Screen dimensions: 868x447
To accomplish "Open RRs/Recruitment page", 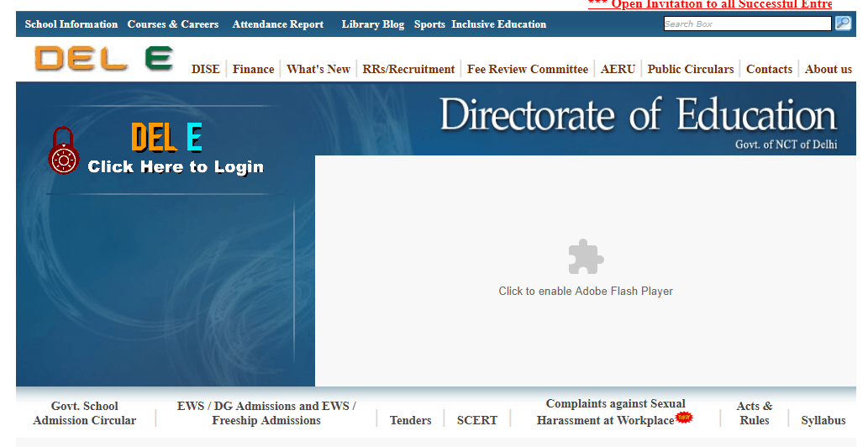I will tap(408, 69).
